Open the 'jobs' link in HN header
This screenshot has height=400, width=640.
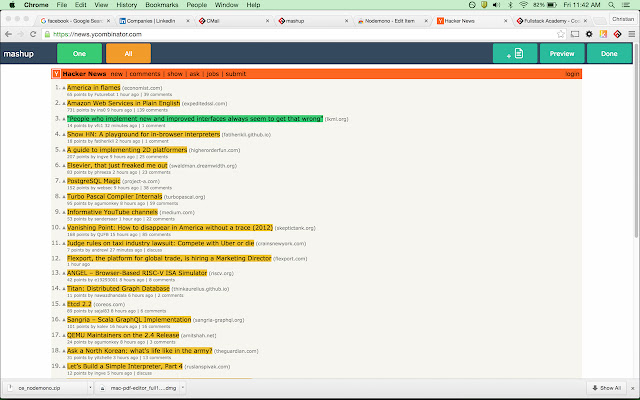(x=213, y=74)
